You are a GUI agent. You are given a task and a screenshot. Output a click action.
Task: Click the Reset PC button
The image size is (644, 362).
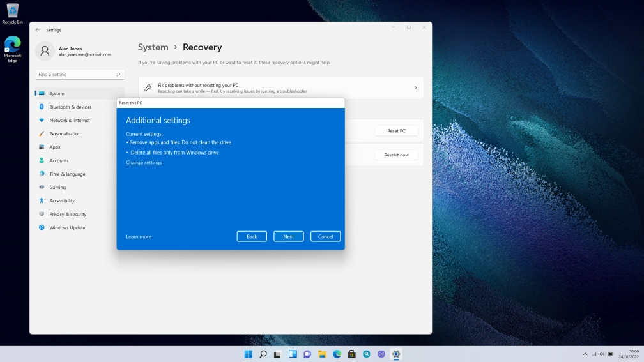(396, 130)
